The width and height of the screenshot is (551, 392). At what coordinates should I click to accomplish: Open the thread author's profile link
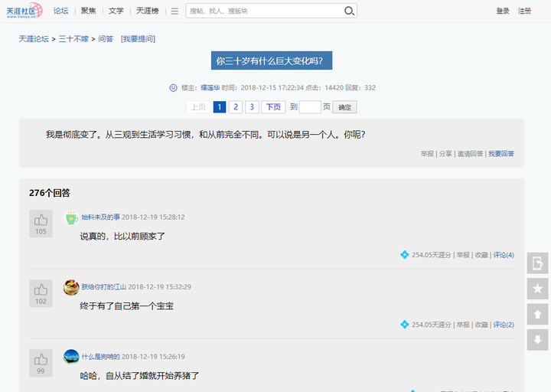[x=210, y=87]
